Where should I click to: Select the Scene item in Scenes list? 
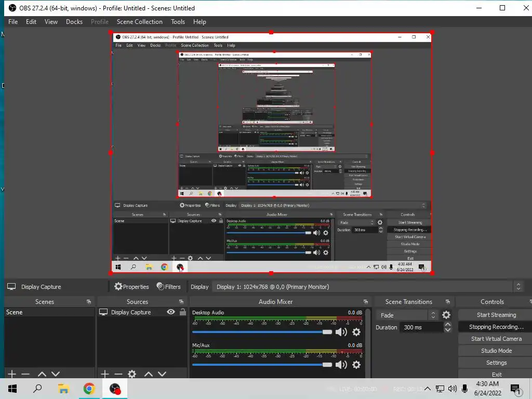pos(49,312)
